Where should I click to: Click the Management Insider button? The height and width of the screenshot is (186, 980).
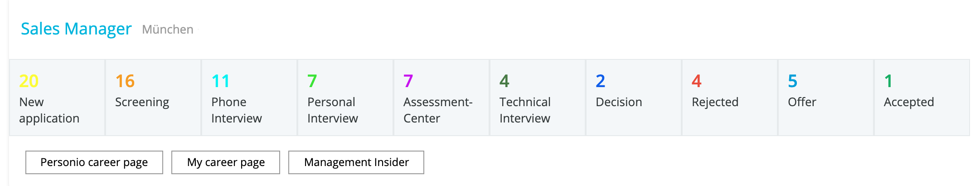356,162
